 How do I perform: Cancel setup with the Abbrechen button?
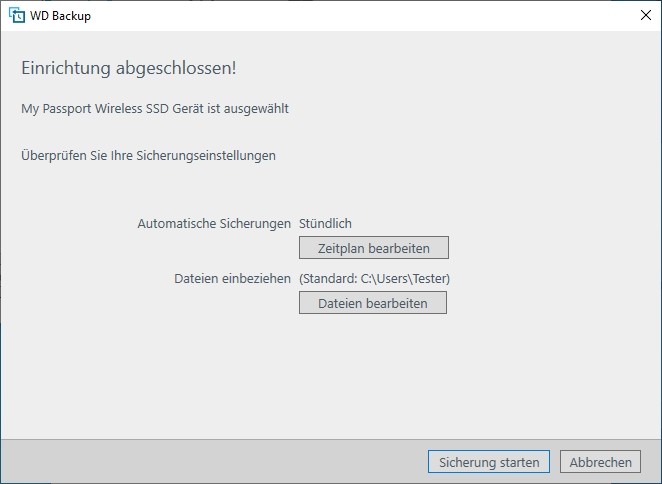[600, 462]
